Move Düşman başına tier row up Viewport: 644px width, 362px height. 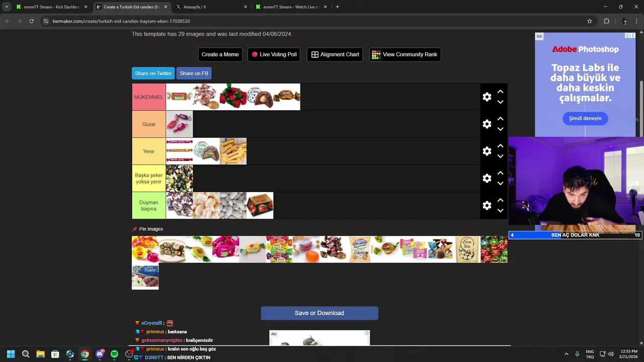tap(500, 201)
